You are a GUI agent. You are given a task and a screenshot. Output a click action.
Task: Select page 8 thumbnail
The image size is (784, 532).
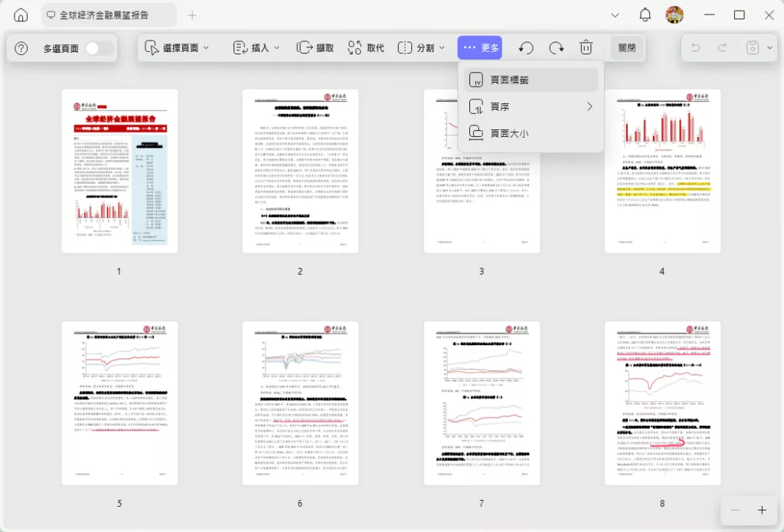662,403
